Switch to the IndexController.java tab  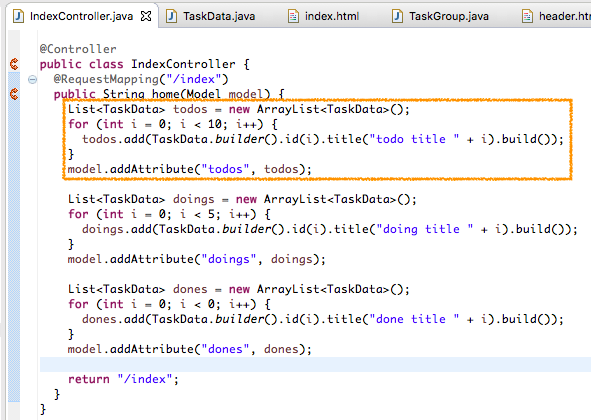tap(81, 16)
